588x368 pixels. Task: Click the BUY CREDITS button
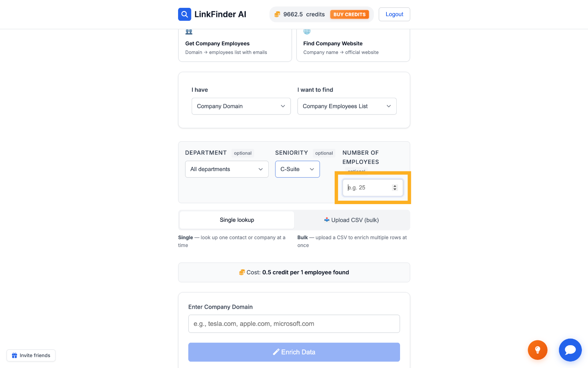point(349,14)
